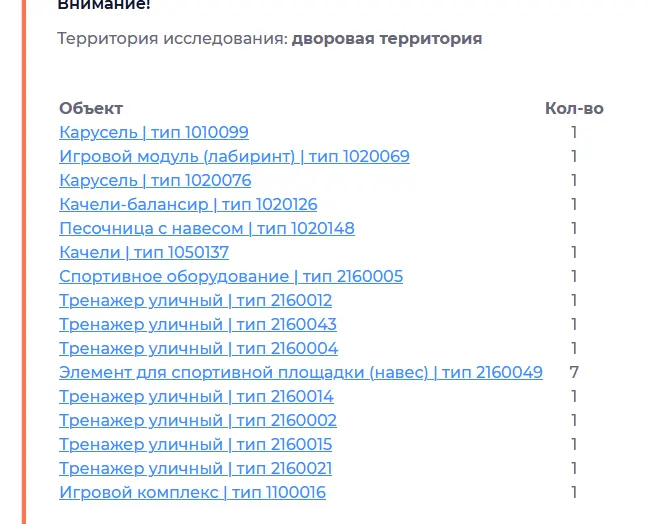
Task: Open Тренажер уличный тип 2160012
Action: [195, 300]
